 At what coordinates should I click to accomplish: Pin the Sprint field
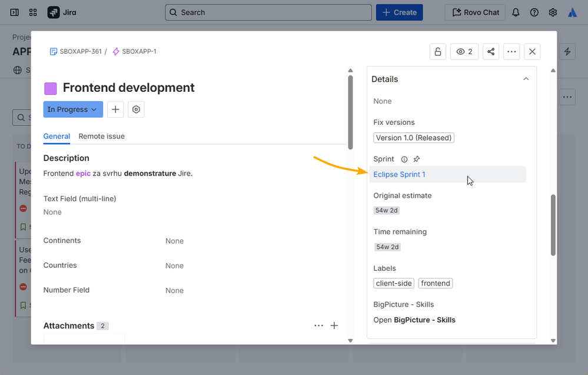click(x=417, y=160)
